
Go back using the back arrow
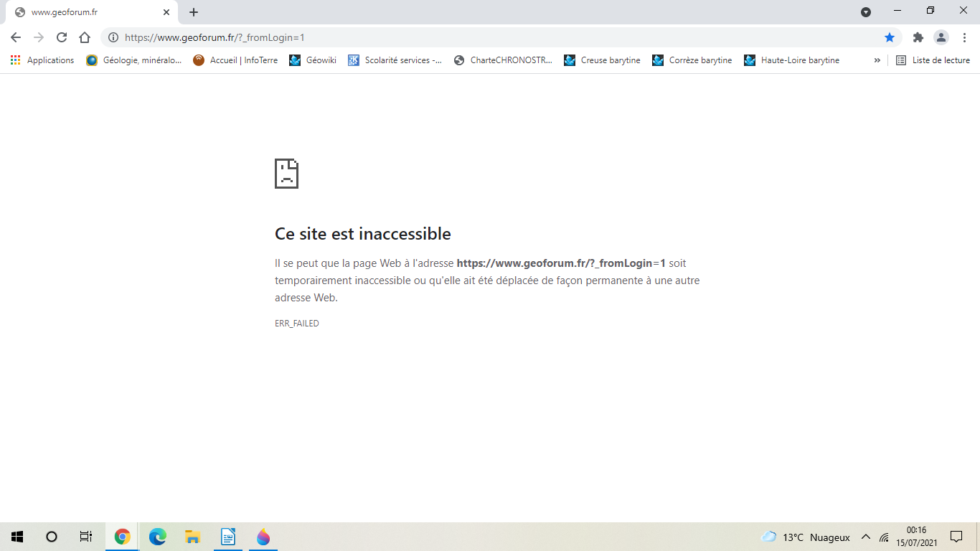16,37
